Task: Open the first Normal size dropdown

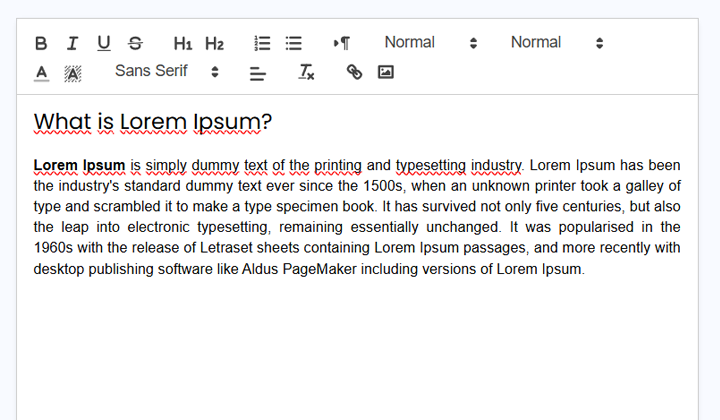Action: (430, 43)
